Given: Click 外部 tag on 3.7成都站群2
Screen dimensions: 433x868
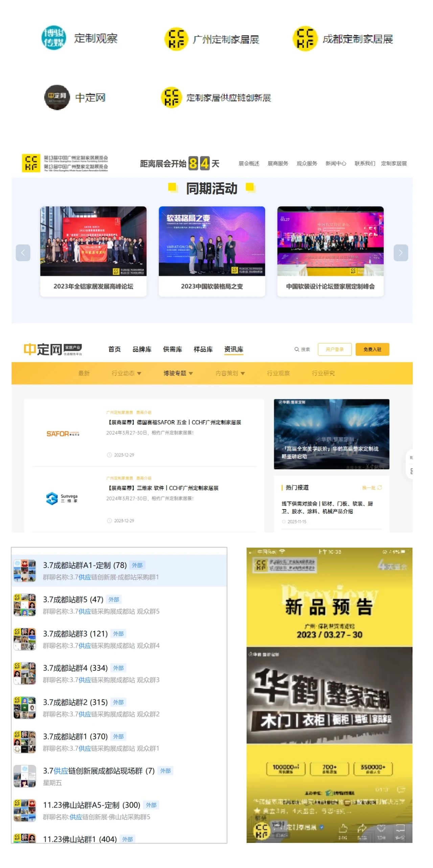Looking at the screenshot, I should click(x=118, y=702).
